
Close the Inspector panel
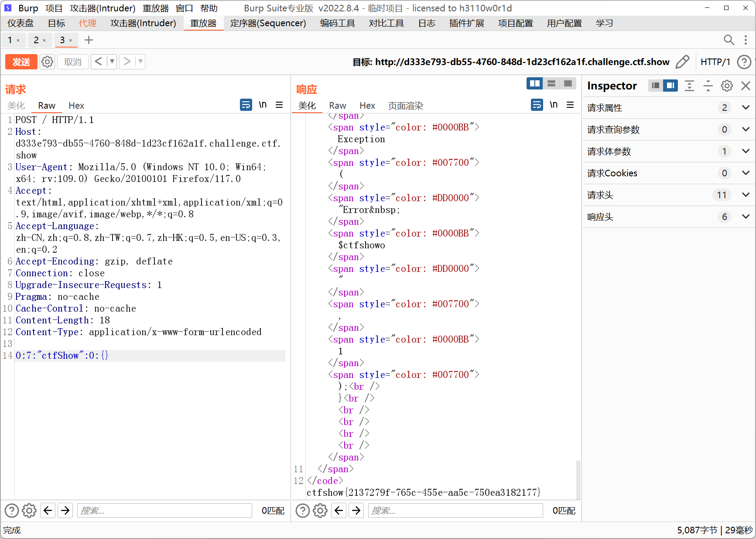click(x=746, y=86)
